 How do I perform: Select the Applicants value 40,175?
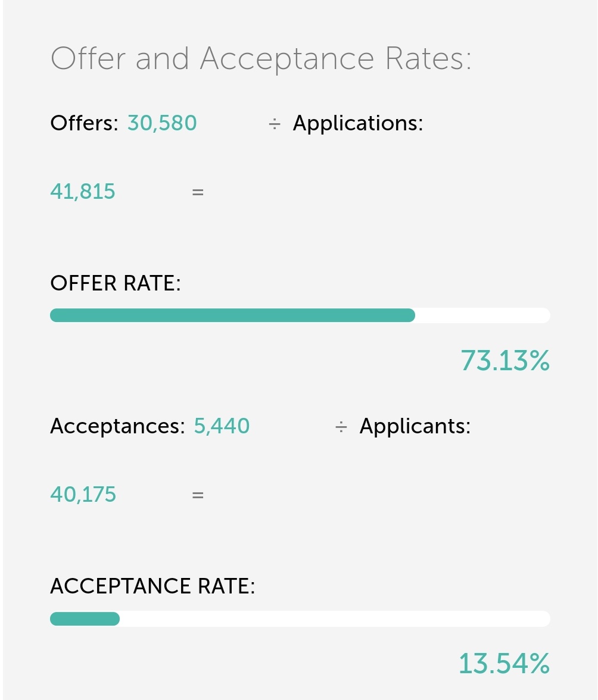click(x=83, y=494)
